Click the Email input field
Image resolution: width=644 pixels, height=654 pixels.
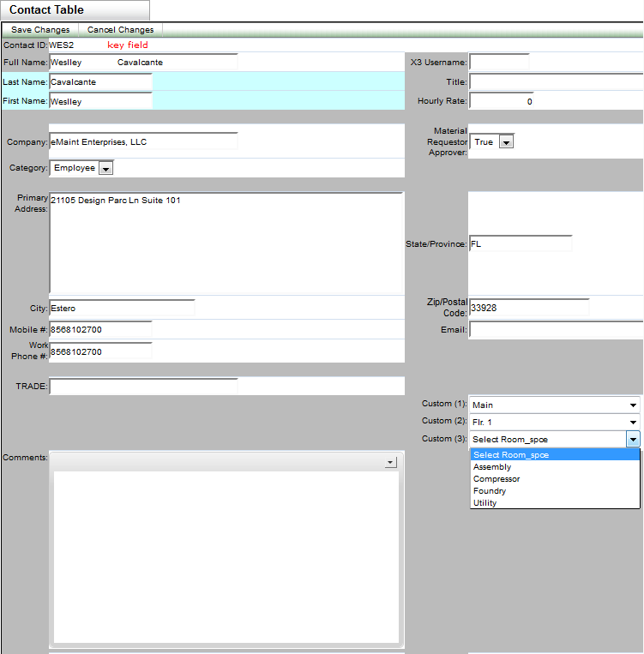(556, 329)
